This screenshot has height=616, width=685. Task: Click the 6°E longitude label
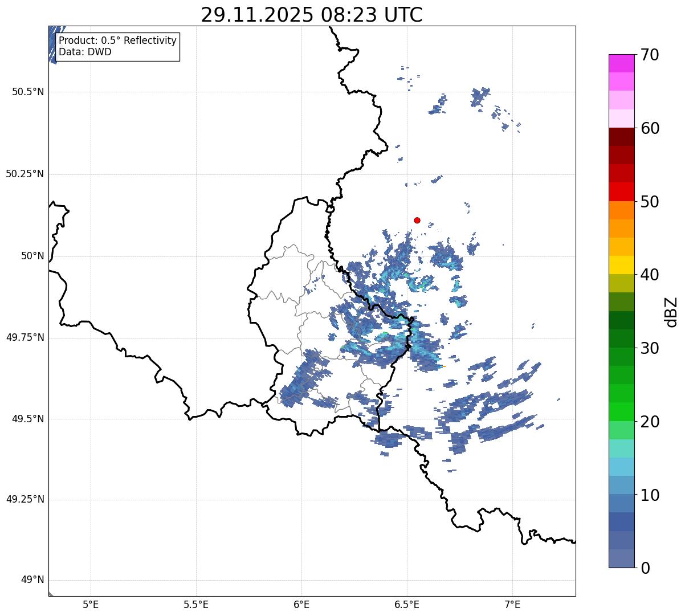tap(301, 605)
